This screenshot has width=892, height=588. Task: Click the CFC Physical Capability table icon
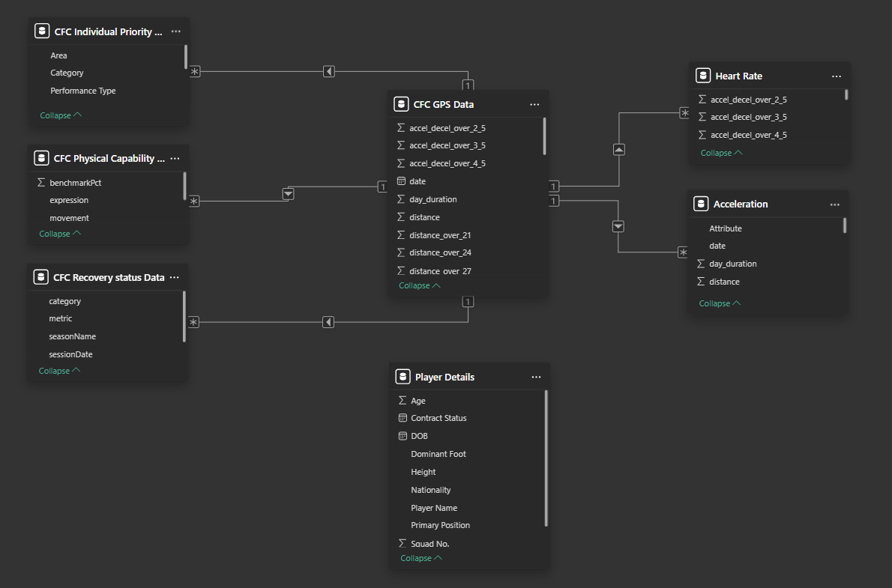pyautogui.click(x=41, y=157)
